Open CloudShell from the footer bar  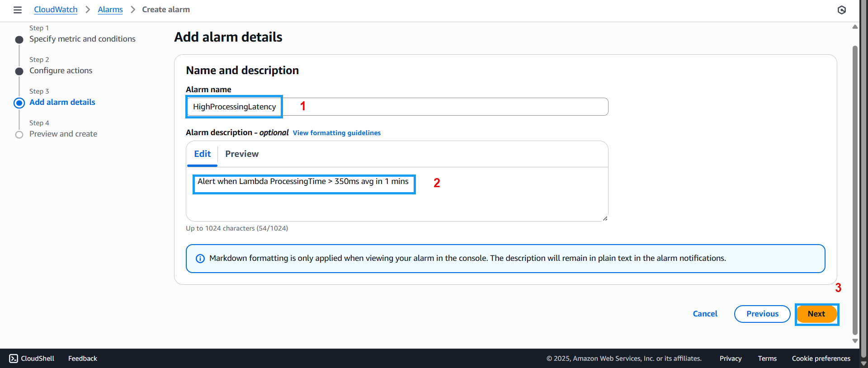point(32,359)
